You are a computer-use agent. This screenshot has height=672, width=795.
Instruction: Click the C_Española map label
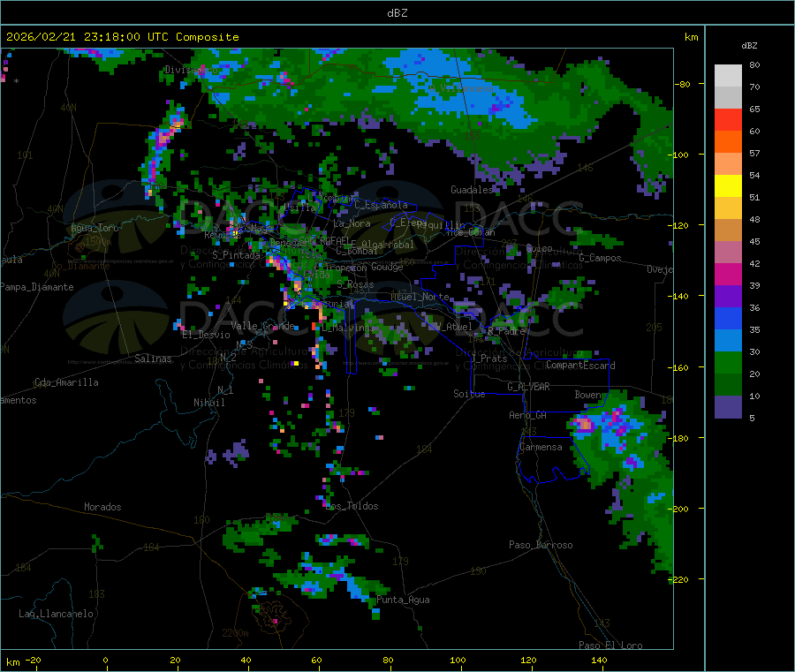(381, 205)
